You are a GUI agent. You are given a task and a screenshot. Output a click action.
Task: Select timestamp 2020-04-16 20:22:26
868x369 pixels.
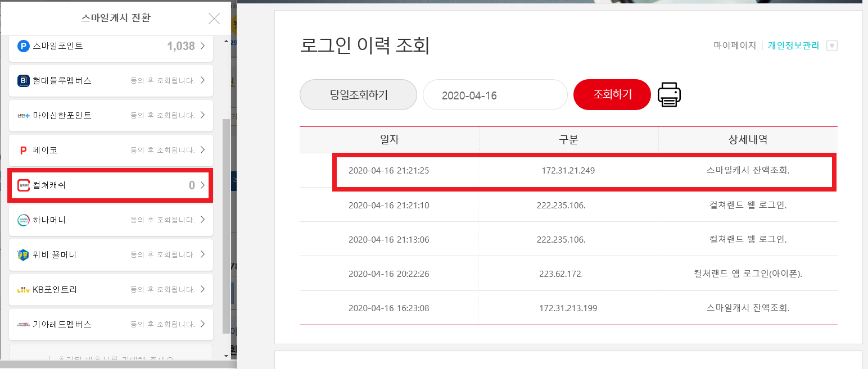pos(389,274)
